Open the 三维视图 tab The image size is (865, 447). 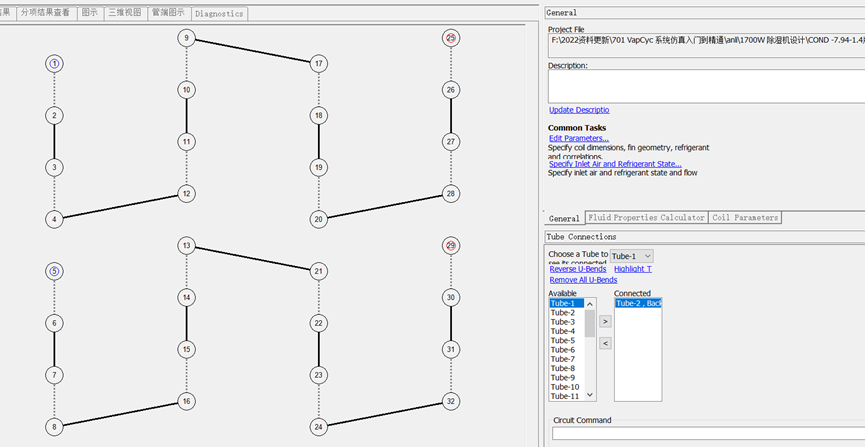(x=125, y=13)
